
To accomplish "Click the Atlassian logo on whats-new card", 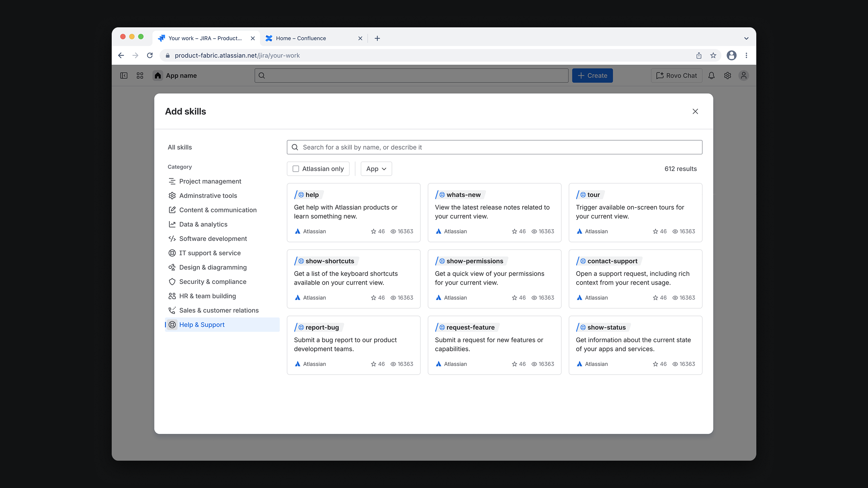I will (x=438, y=232).
